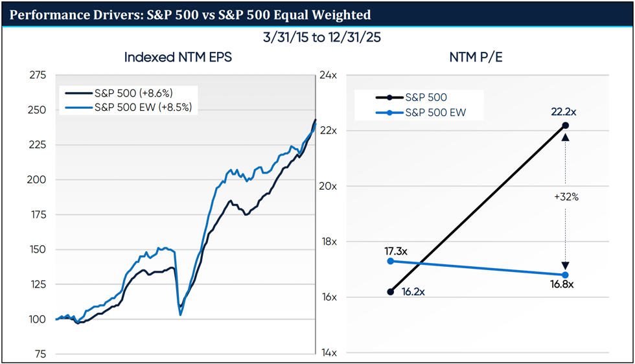Click the upward arrowhead below the 22.2x point
This screenshot has height=364, width=635.
[x=565, y=137]
